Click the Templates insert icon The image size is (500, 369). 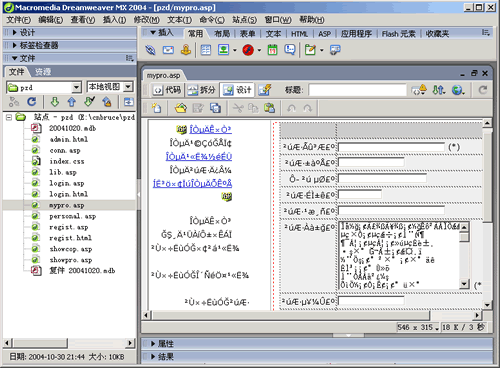coord(310,50)
